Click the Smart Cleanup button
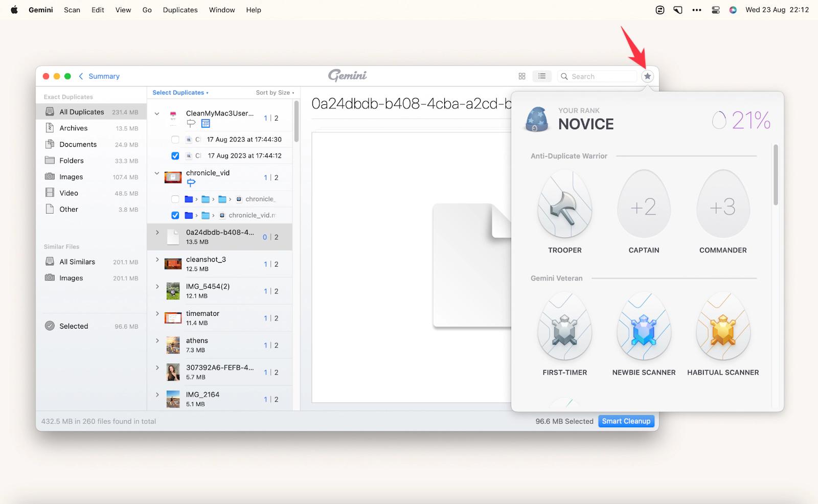 [626, 421]
